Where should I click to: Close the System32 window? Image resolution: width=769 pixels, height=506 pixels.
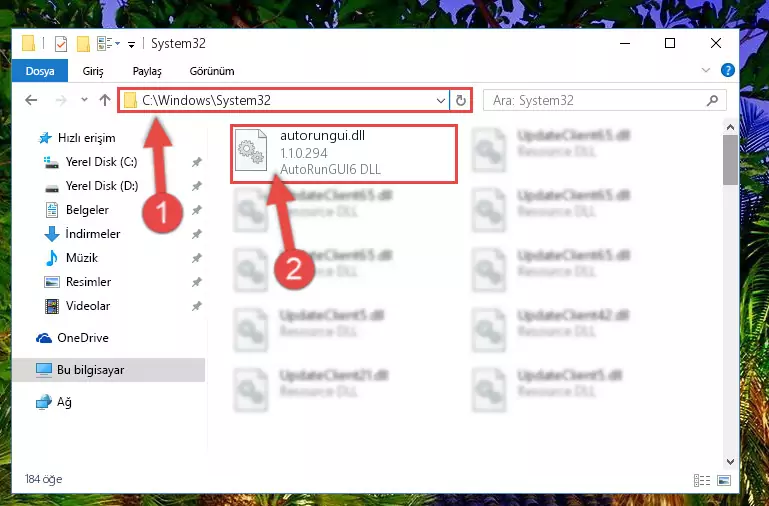[716, 44]
